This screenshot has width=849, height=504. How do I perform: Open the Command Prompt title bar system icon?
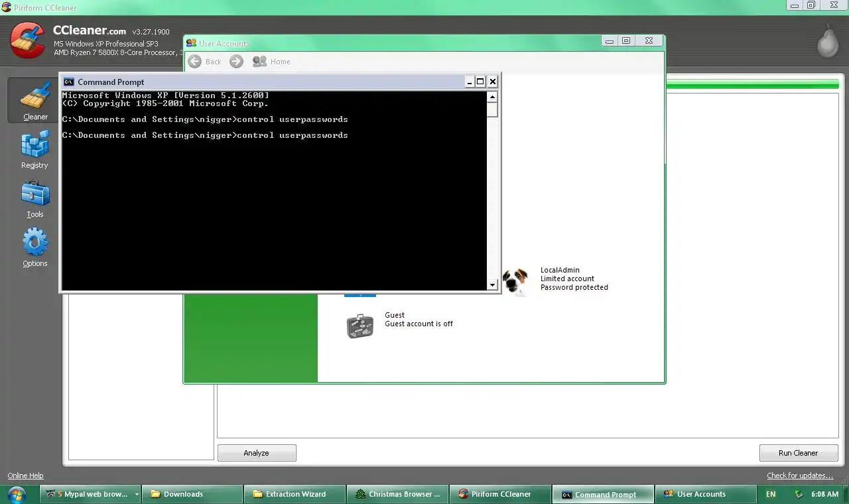tap(69, 82)
